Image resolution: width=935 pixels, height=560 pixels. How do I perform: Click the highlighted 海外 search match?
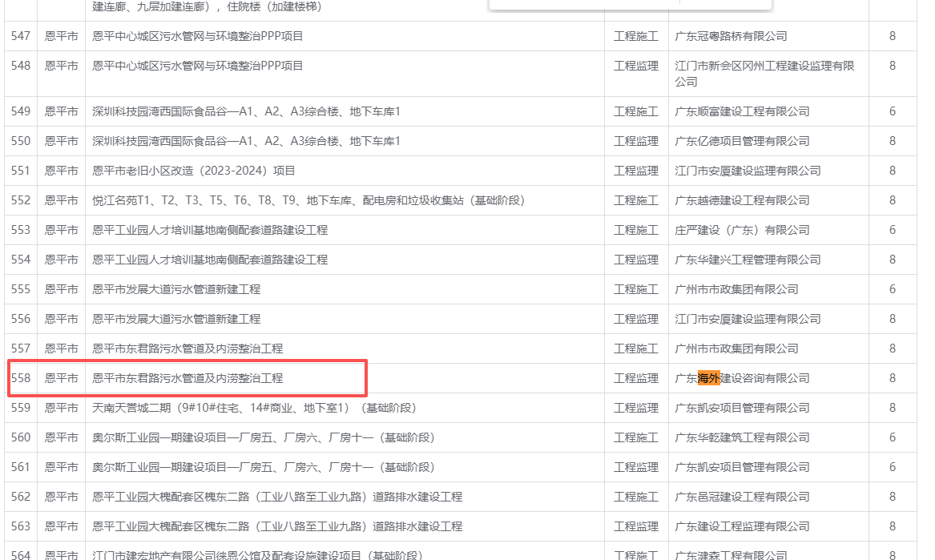click(709, 378)
